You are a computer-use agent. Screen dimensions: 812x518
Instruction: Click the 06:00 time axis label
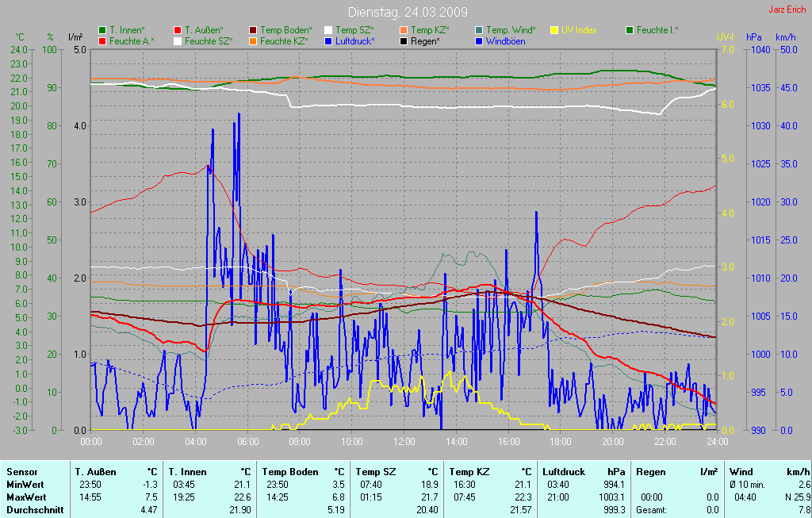tap(247, 442)
